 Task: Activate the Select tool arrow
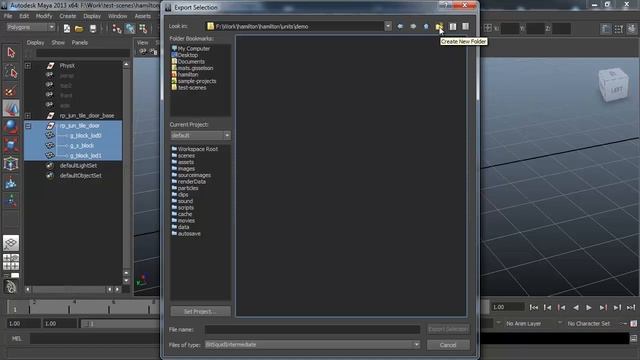pyautogui.click(x=11, y=53)
